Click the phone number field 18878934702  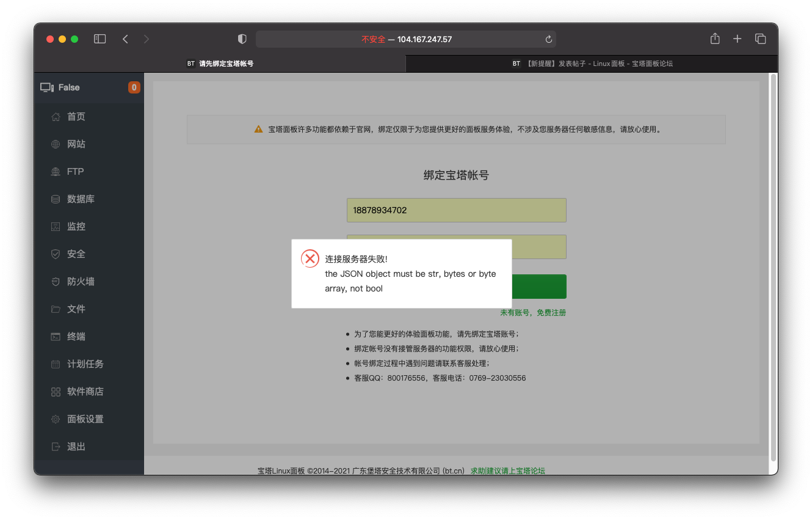[457, 210]
